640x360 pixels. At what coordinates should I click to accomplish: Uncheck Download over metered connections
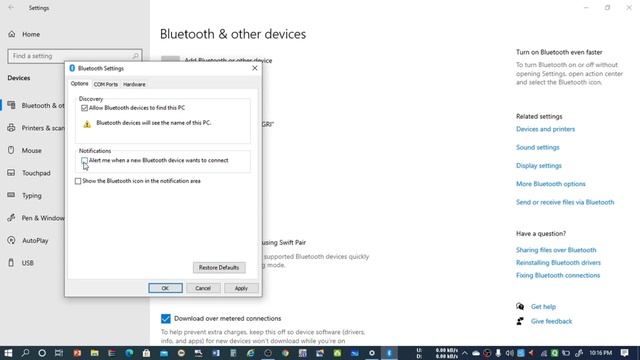tap(165, 318)
